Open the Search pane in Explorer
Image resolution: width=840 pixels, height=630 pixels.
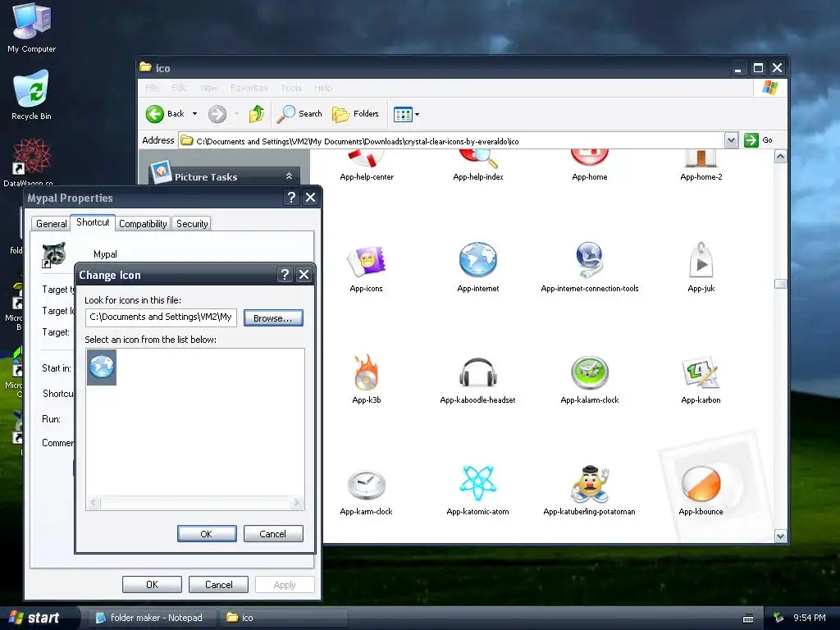click(299, 113)
